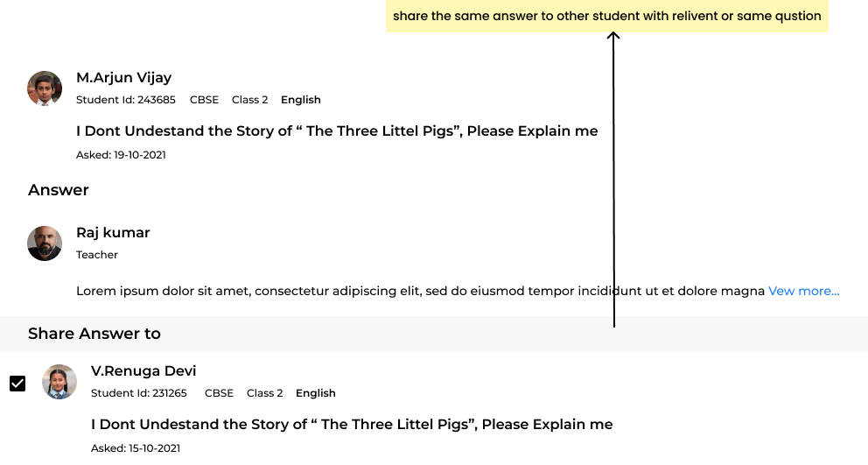Click the yellow share-answer annotation note
Image resolution: width=868 pixels, height=465 pixels.
[x=607, y=16]
